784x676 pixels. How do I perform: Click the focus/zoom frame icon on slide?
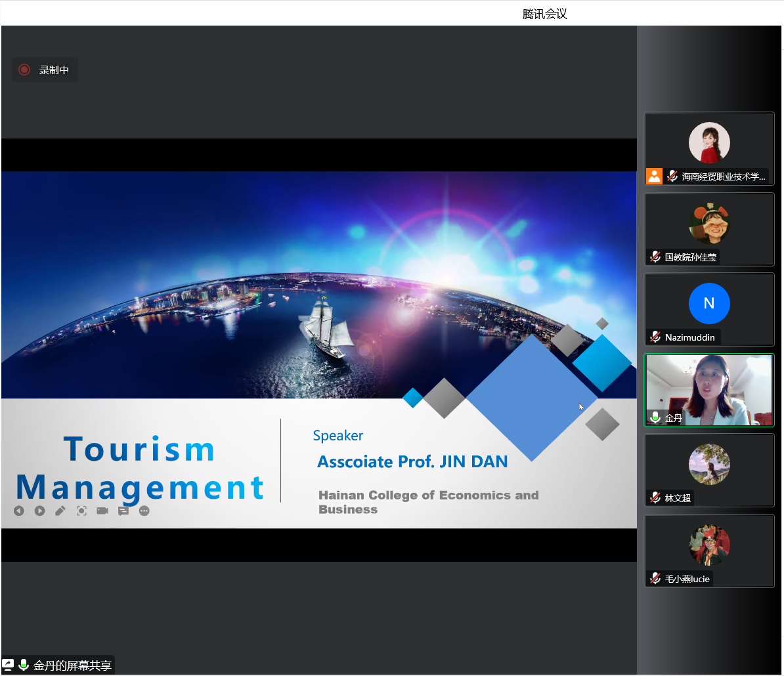pos(81,511)
